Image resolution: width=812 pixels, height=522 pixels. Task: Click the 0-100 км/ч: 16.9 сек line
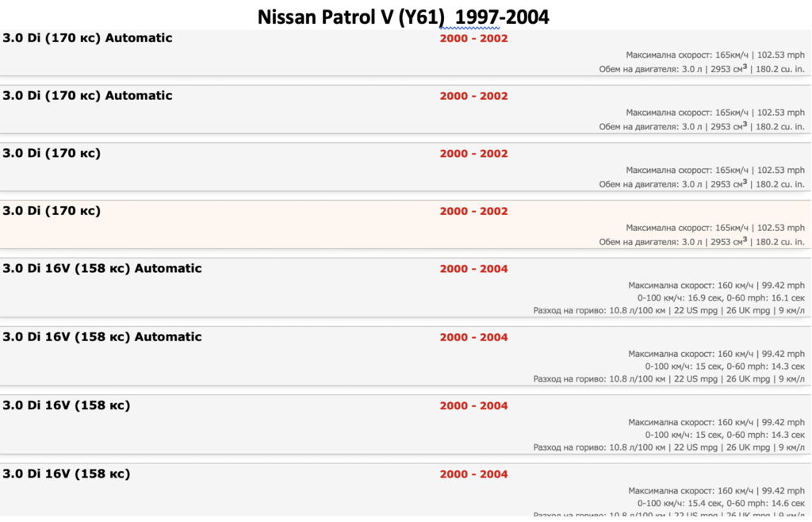coord(721,297)
